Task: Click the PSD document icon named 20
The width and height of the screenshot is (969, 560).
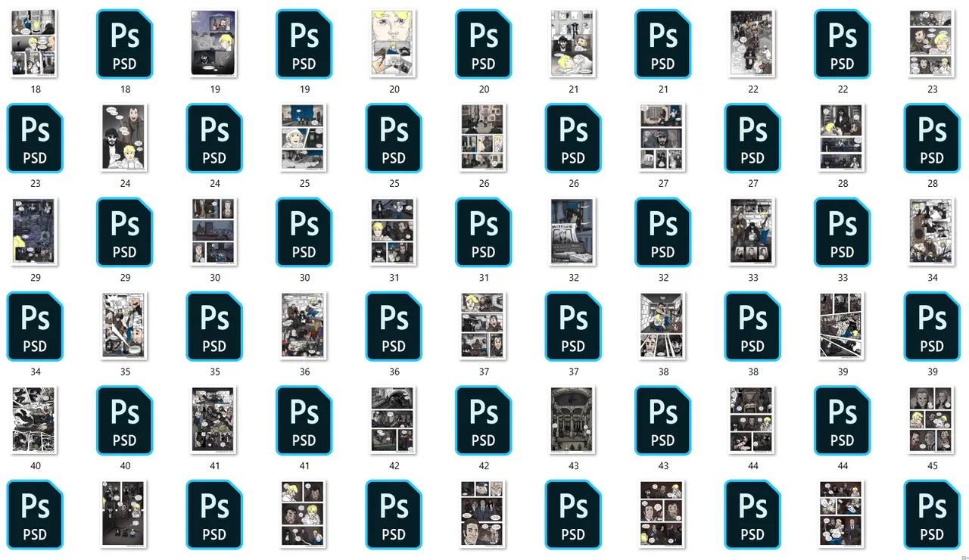Action: [484, 44]
